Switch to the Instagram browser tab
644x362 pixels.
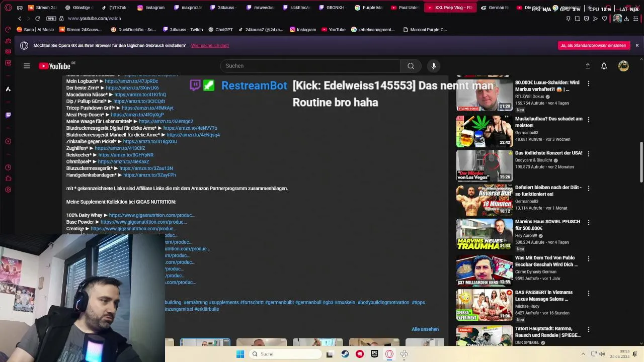point(151,8)
